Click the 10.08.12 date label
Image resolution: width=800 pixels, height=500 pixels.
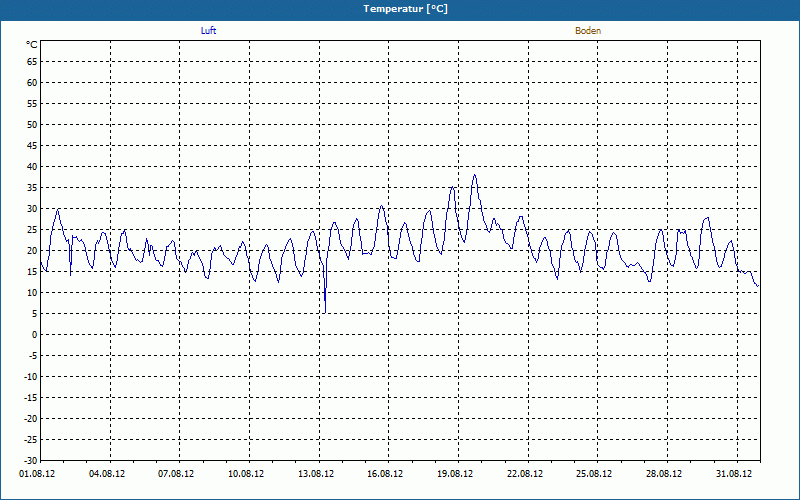click(246, 474)
